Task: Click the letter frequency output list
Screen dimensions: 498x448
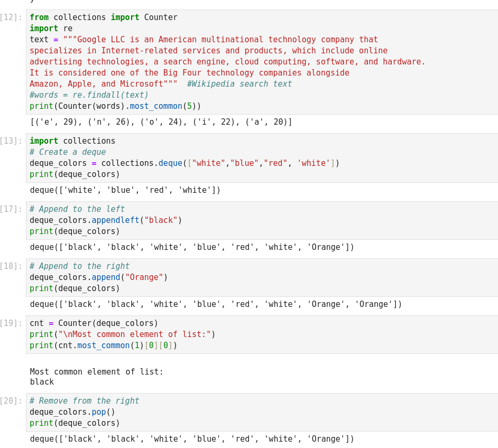Action: pyautogui.click(x=161, y=122)
